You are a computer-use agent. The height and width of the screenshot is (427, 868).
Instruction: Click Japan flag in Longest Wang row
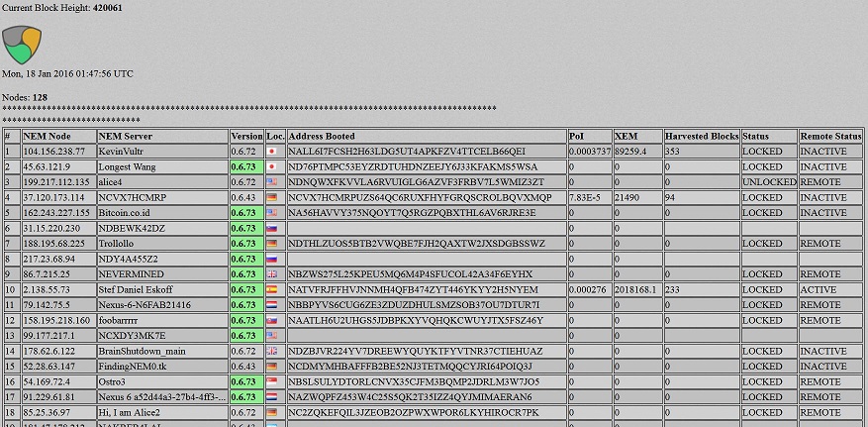coord(271,166)
